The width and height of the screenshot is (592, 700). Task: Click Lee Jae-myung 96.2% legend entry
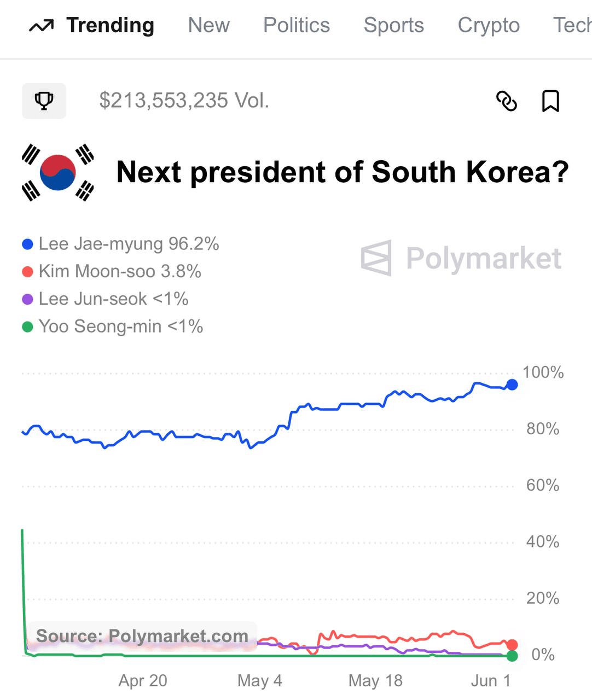coord(120,244)
